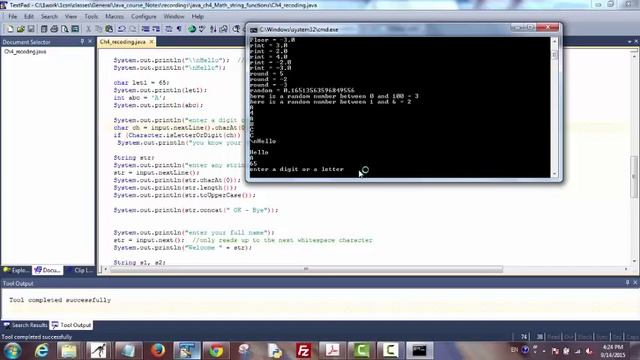Launch Internet Explorer from the taskbar
This screenshot has width=640, height=360.
tap(41, 351)
